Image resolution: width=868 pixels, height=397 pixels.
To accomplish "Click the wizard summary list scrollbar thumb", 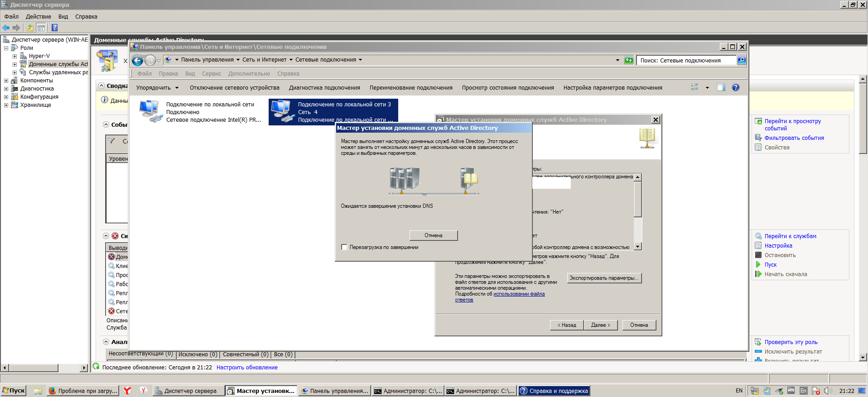I will 638,199.
